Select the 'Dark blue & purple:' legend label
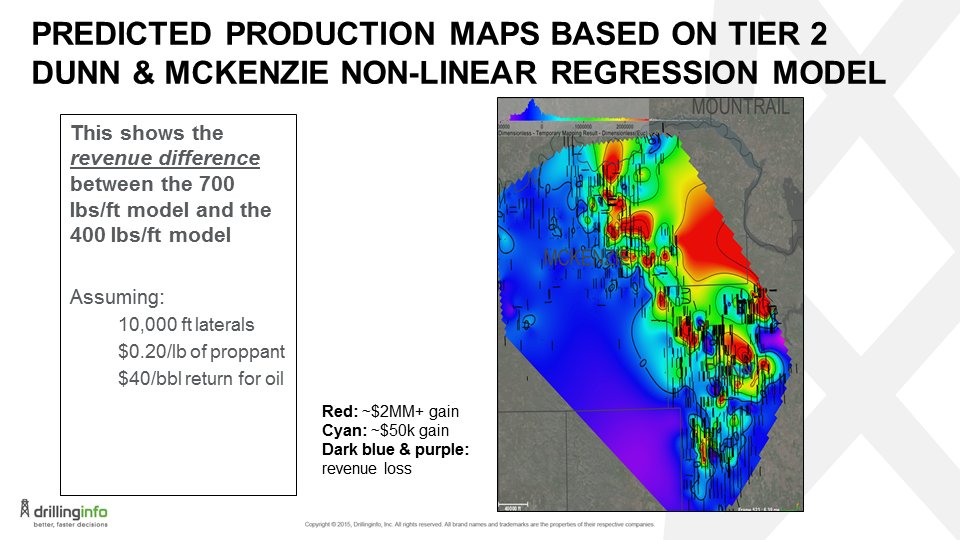960x540 pixels. (396, 449)
